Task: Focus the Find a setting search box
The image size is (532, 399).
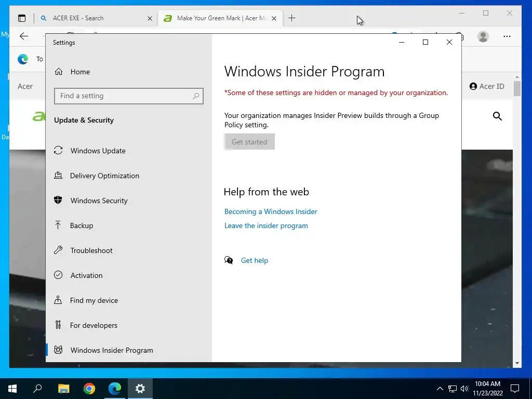Action: tap(129, 96)
